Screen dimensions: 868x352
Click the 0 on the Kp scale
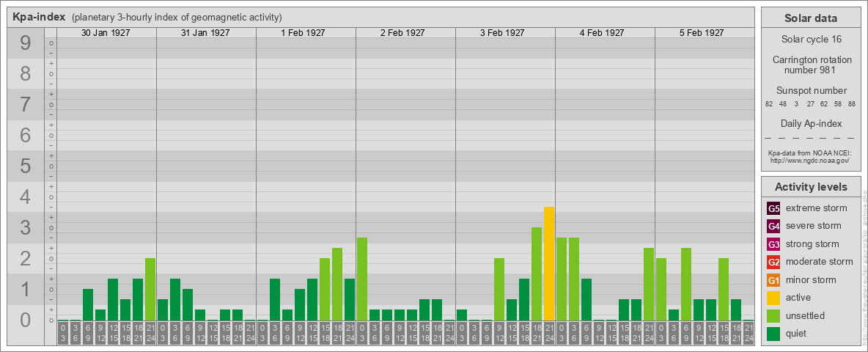click(x=26, y=320)
